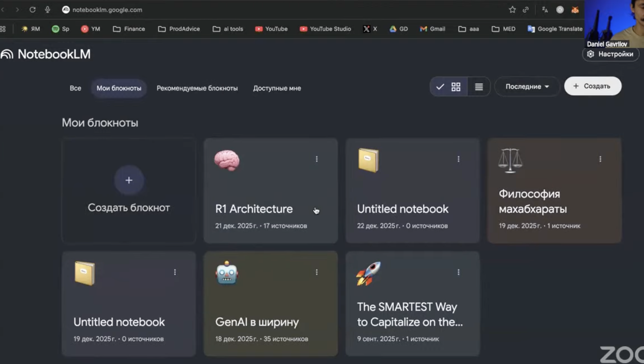Click scales icon on Философия махабхараты
The width and height of the screenshot is (644, 364).
coord(510,161)
